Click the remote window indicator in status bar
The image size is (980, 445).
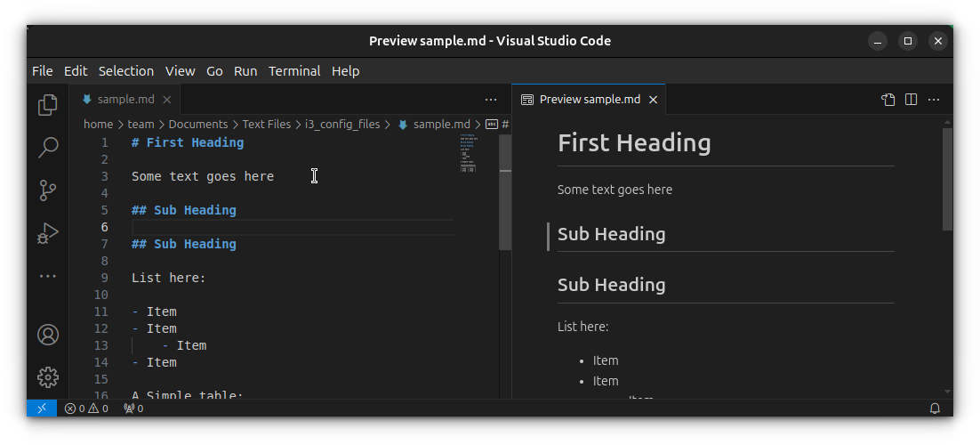(x=42, y=409)
